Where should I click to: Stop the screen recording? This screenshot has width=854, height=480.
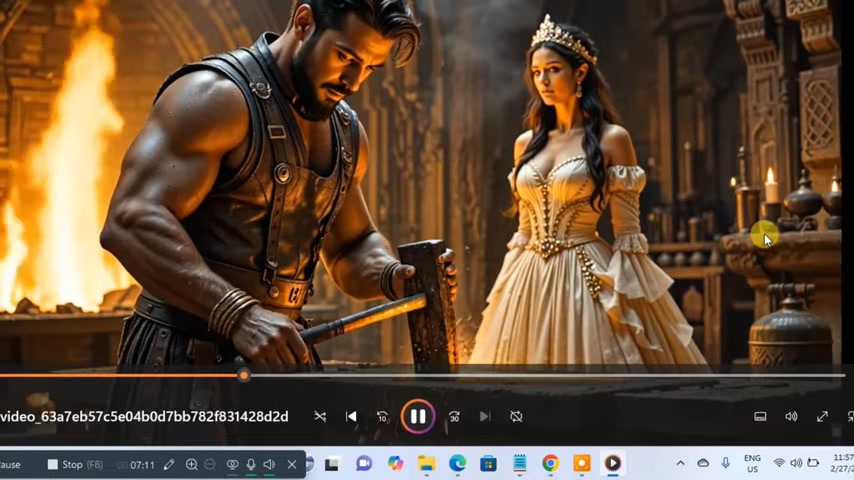click(75, 465)
